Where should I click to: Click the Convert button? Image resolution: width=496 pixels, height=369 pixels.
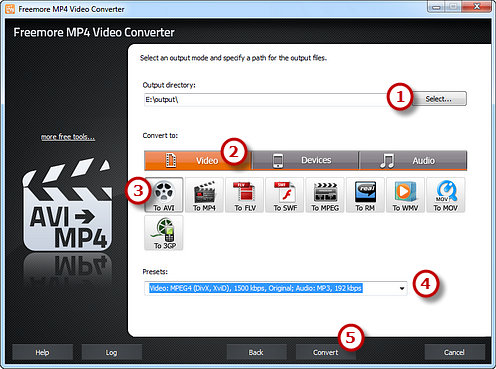point(326,352)
